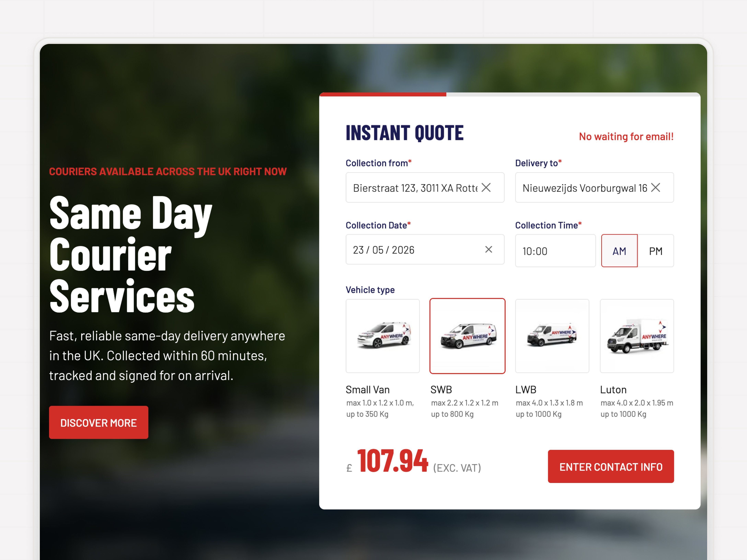The height and width of the screenshot is (560, 747).
Task: Click 'up to 350 Kg' text
Action: (367, 414)
